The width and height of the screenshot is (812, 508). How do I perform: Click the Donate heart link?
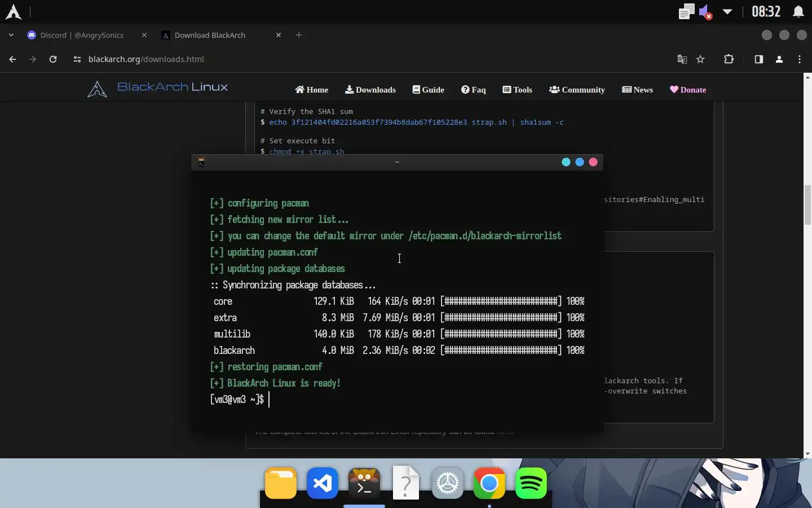click(688, 90)
